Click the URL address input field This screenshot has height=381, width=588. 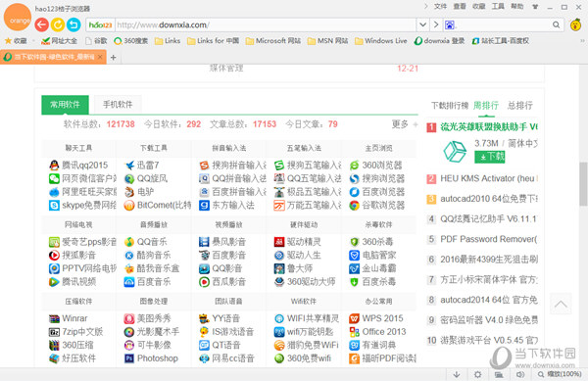coord(266,25)
